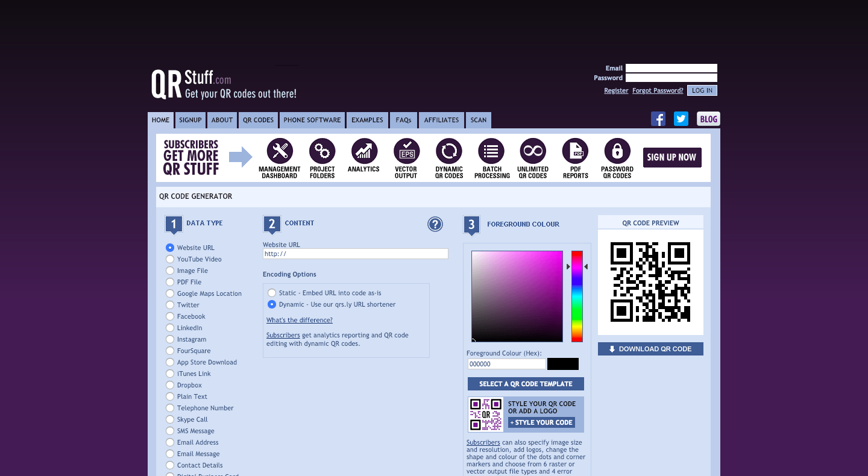Click the SIGN UP NOW button
The image size is (868, 476).
[671, 157]
